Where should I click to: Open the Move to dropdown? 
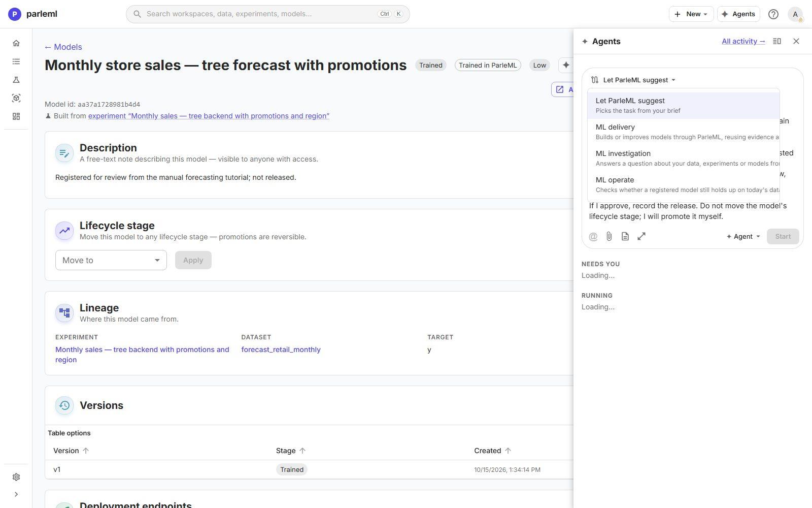(111, 260)
